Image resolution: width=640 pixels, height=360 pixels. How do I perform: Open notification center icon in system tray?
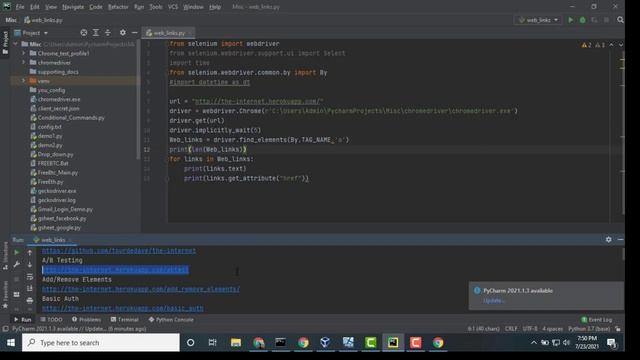(x=611, y=343)
